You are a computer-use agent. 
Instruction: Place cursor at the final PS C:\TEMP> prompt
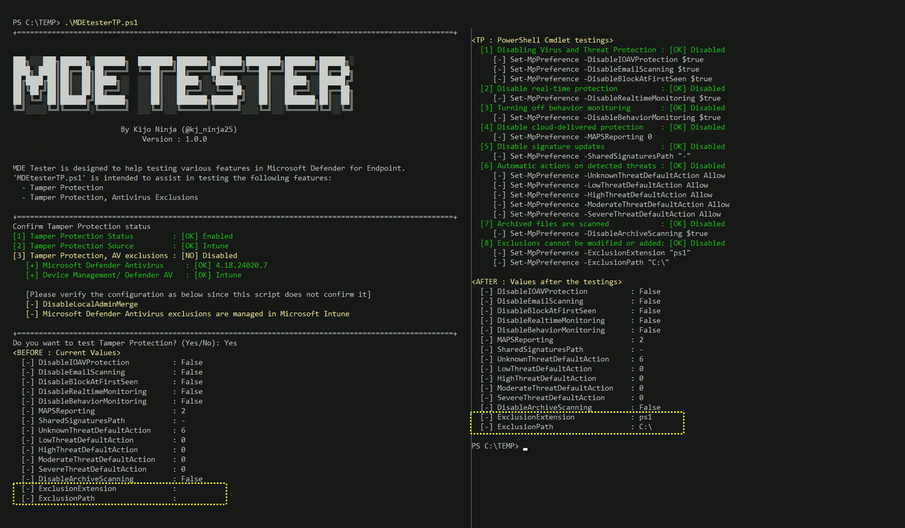pyautogui.click(x=523, y=447)
